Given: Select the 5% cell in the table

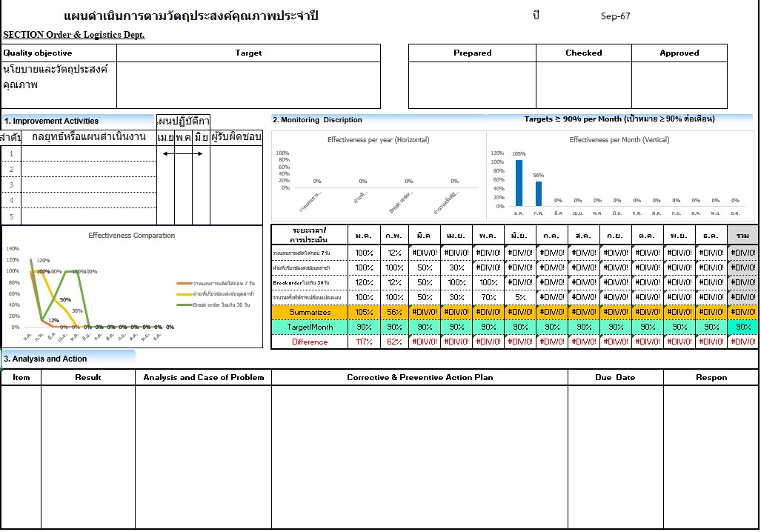Looking at the screenshot, I should coord(520,297).
